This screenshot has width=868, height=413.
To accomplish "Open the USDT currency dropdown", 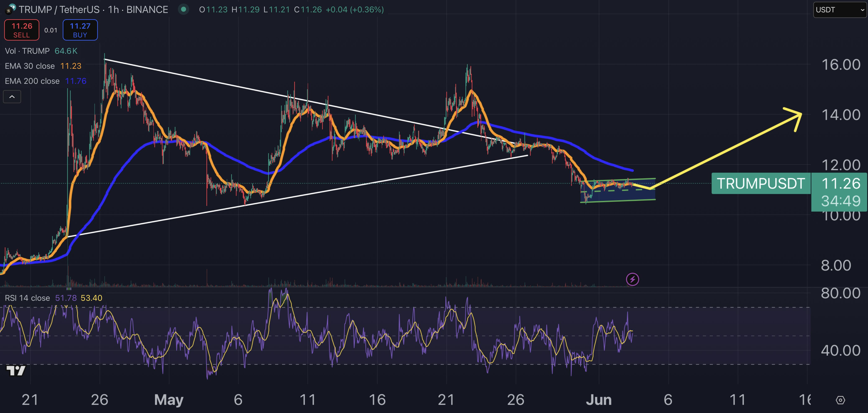I will pos(840,10).
